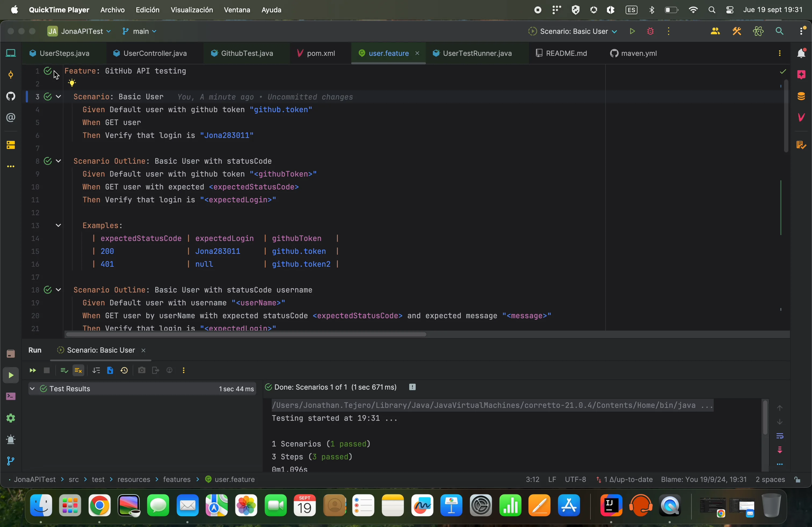Open the Database tool window

click(x=801, y=97)
